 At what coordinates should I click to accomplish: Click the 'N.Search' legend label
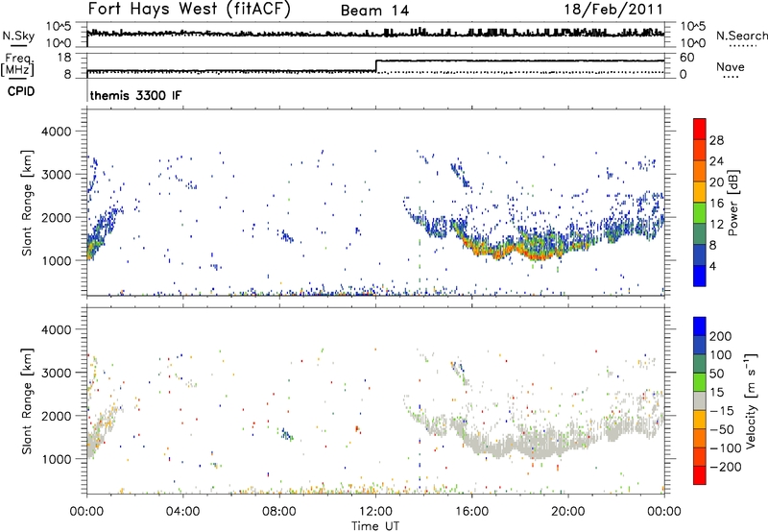(x=741, y=36)
